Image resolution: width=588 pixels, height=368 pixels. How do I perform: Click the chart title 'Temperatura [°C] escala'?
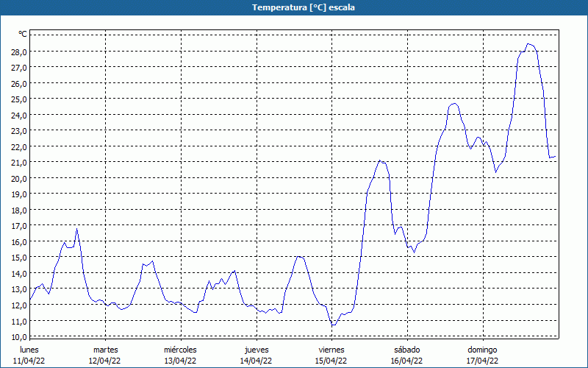click(303, 7)
